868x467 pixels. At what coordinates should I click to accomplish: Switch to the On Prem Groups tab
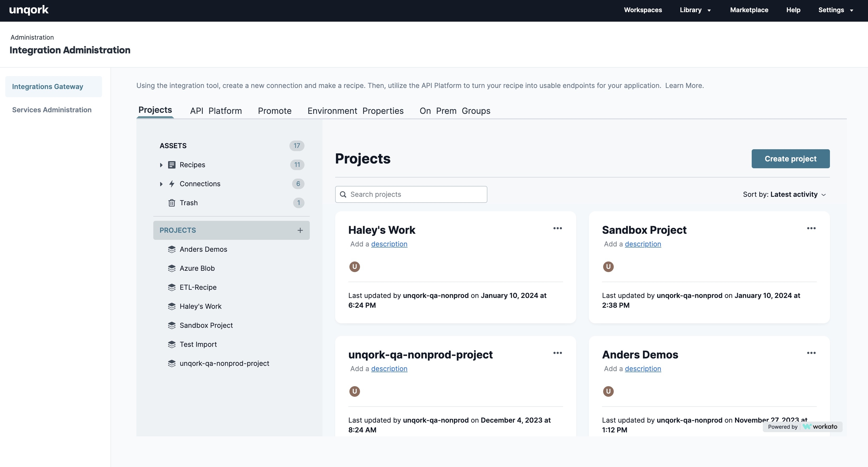pos(455,111)
